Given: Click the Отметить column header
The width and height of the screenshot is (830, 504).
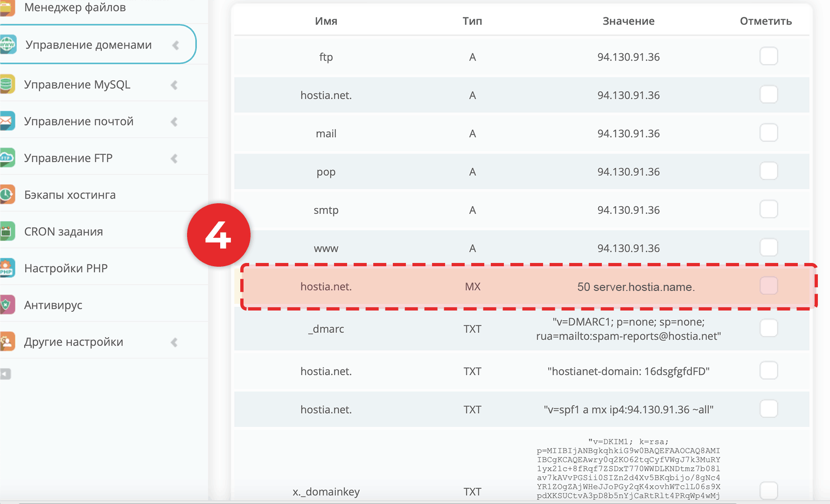Looking at the screenshot, I should 766,21.
